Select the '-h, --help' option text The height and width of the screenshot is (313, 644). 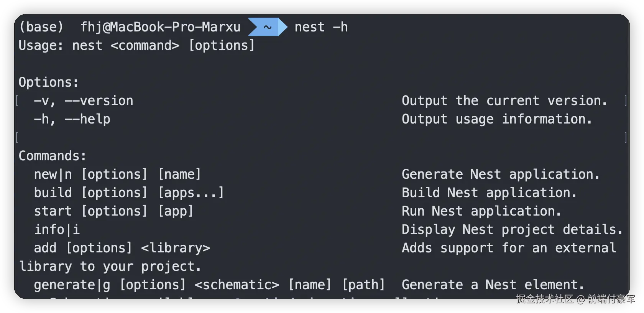click(72, 119)
